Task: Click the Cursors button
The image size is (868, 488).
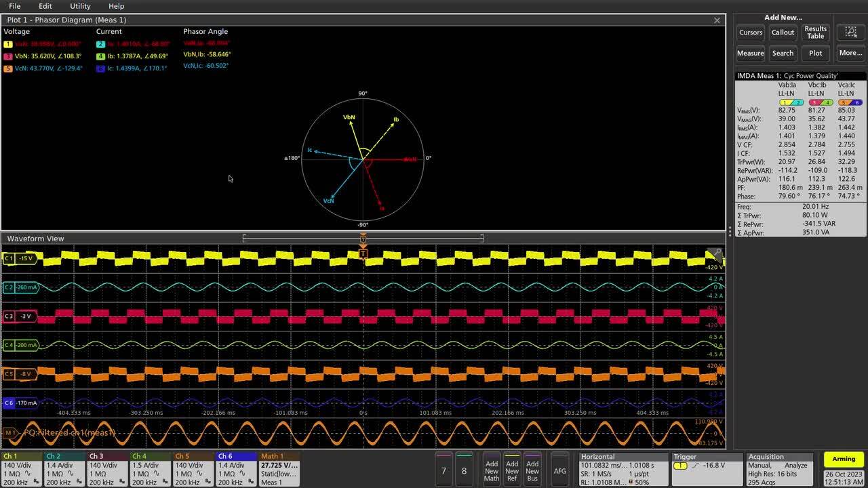Action: pyautogui.click(x=750, y=32)
